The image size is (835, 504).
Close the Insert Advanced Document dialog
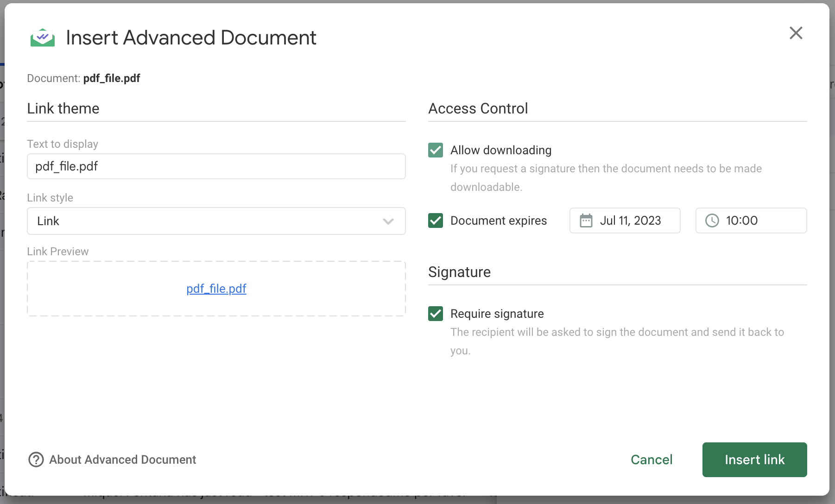[796, 33]
